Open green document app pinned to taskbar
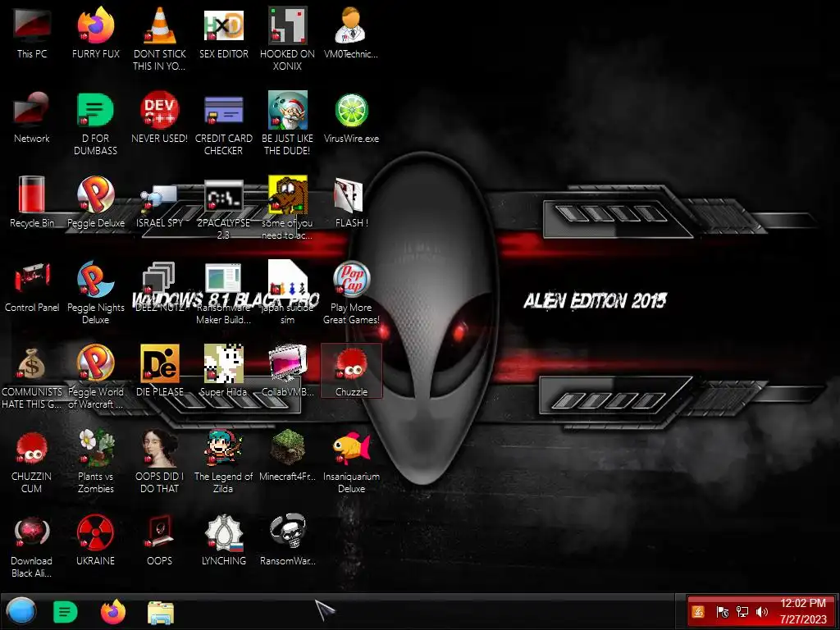840x630 pixels. click(x=66, y=612)
